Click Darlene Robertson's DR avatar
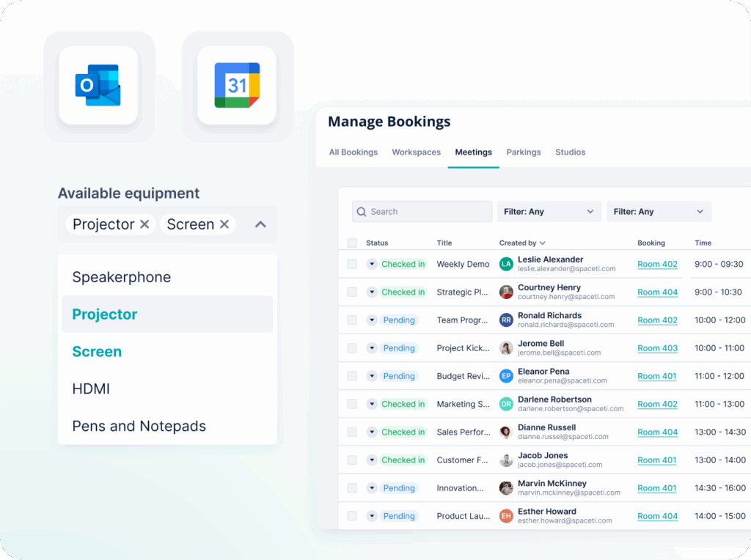Screen dimensions: 751x560 pos(506,404)
